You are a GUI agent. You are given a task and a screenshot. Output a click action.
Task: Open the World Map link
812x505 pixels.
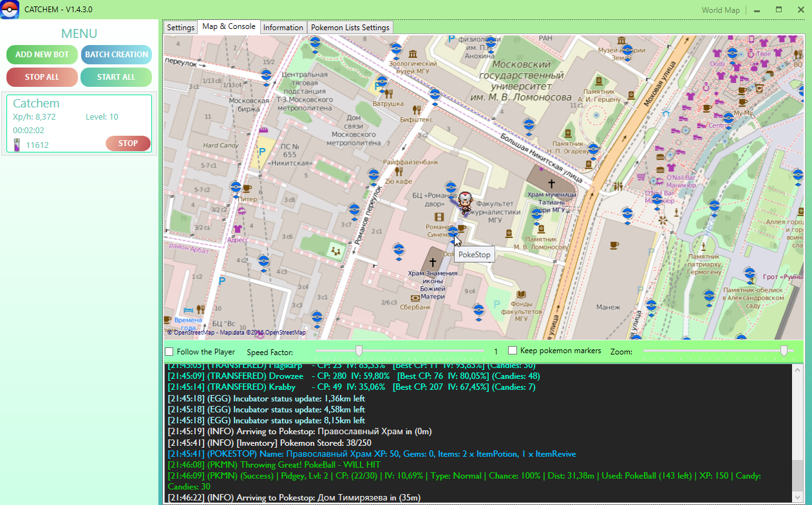point(721,10)
